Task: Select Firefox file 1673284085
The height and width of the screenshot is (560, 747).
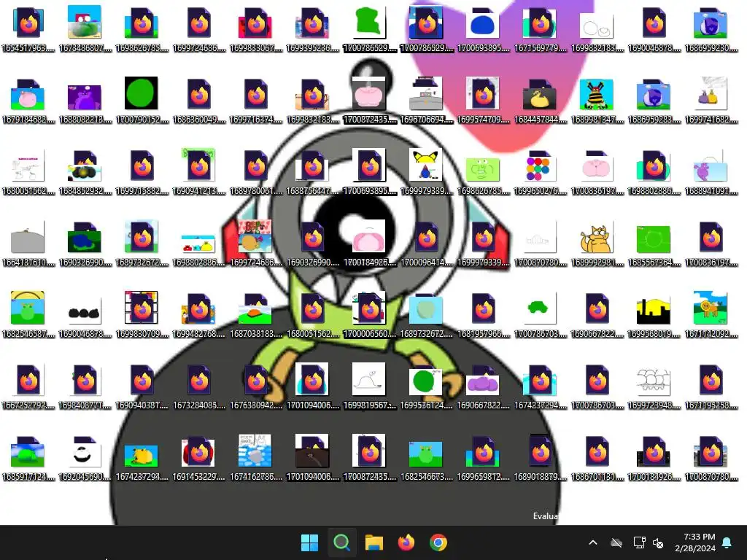Action: click(x=198, y=386)
